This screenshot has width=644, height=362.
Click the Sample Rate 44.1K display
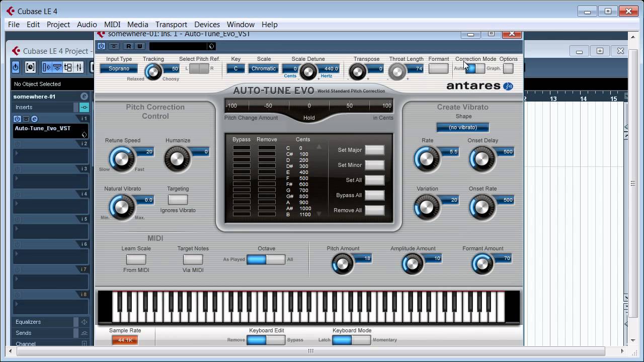click(125, 340)
